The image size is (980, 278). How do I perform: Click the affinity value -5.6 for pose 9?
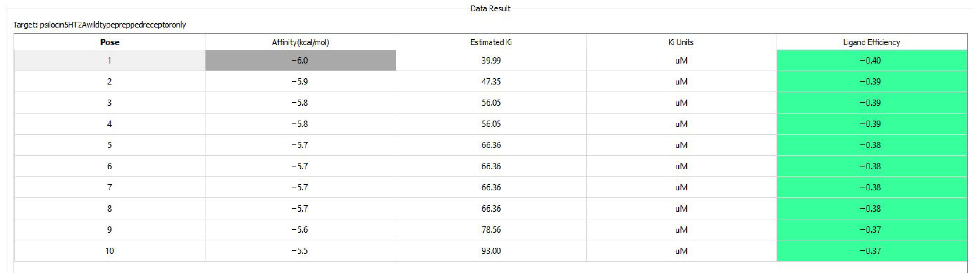(x=301, y=230)
